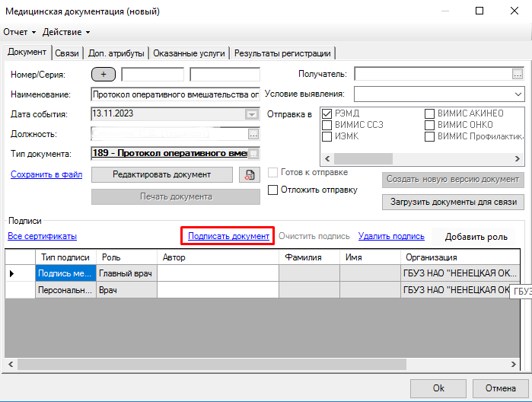Click the Тип документа field
This screenshot has height=402, width=532.
tap(170, 154)
